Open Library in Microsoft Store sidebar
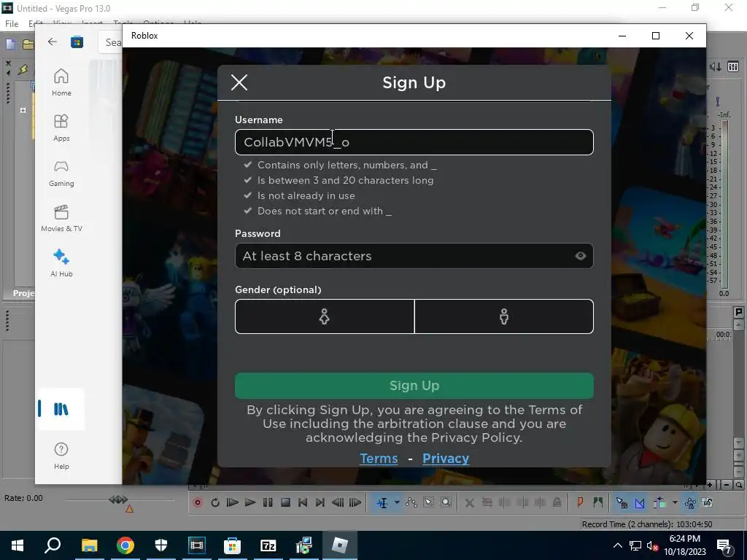This screenshot has width=747, height=560. (61, 409)
